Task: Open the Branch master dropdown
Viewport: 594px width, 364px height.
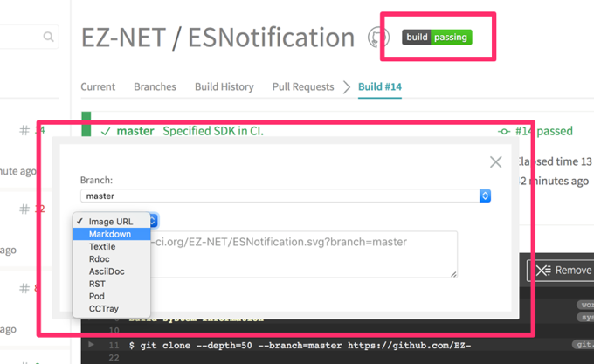Action: tap(286, 196)
